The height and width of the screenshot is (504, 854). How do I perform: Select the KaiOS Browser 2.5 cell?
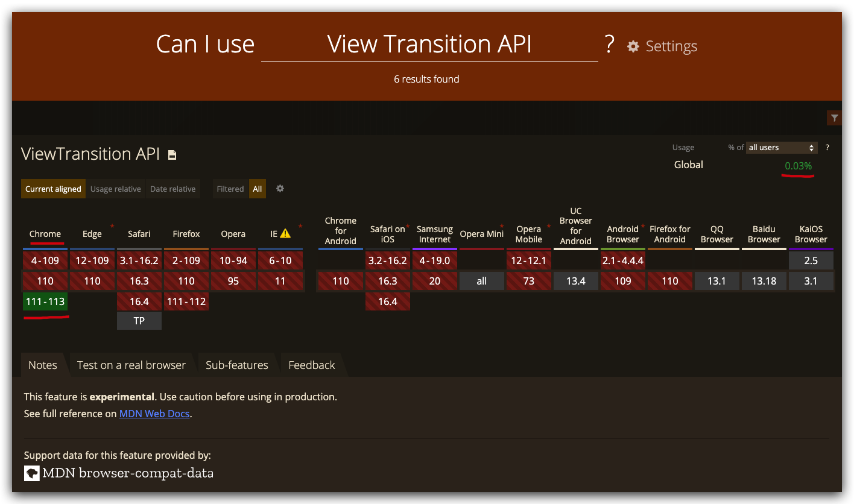pyautogui.click(x=811, y=260)
